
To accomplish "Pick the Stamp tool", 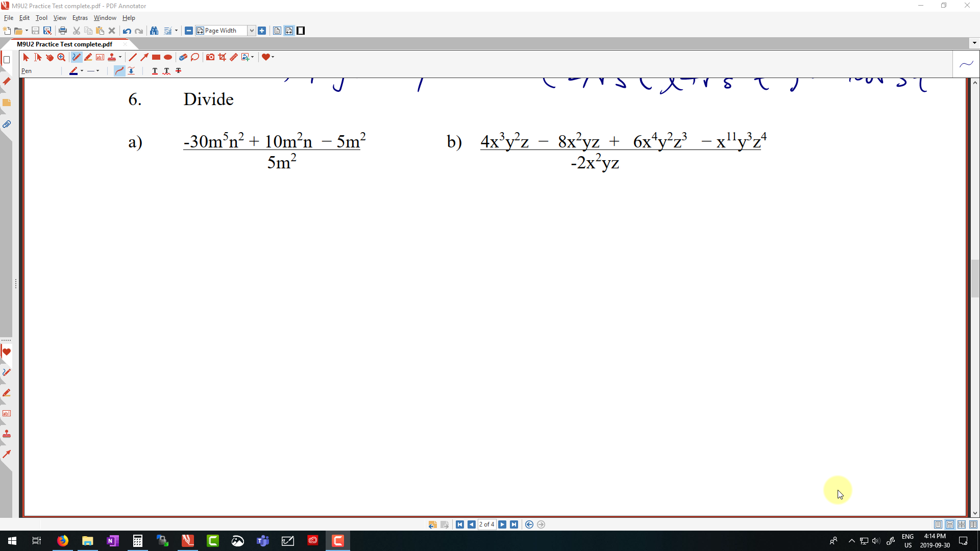I will click(112, 57).
